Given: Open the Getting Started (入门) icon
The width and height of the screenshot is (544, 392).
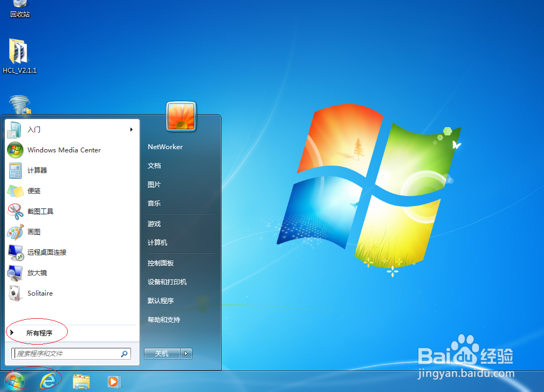Looking at the screenshot, I should pyautogui.click(x=14, y=130).
